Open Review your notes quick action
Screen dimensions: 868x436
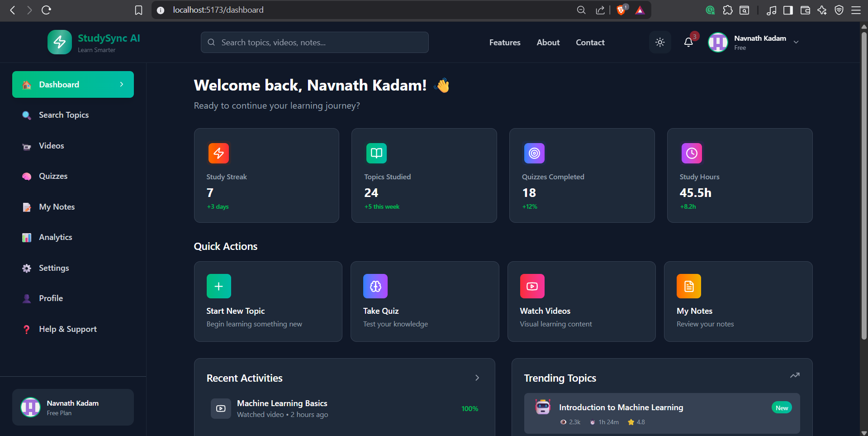[x=738, y=302]
